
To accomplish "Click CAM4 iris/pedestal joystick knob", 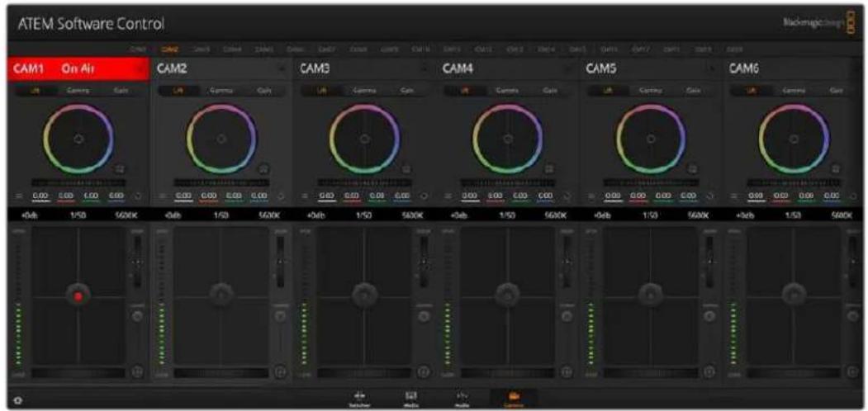I will [508, 295].
